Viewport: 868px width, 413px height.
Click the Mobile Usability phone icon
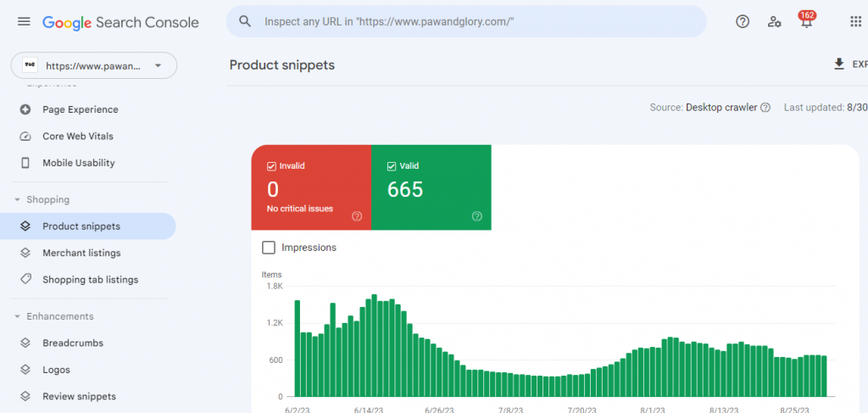coord(25,163)
